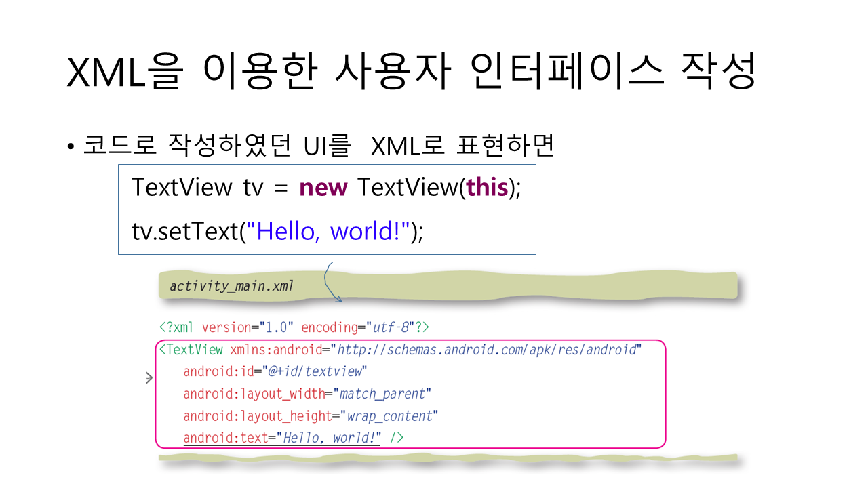
Task: Click the android:layout_width attribute
Action: pyautogui.click(x=254, y=394)
